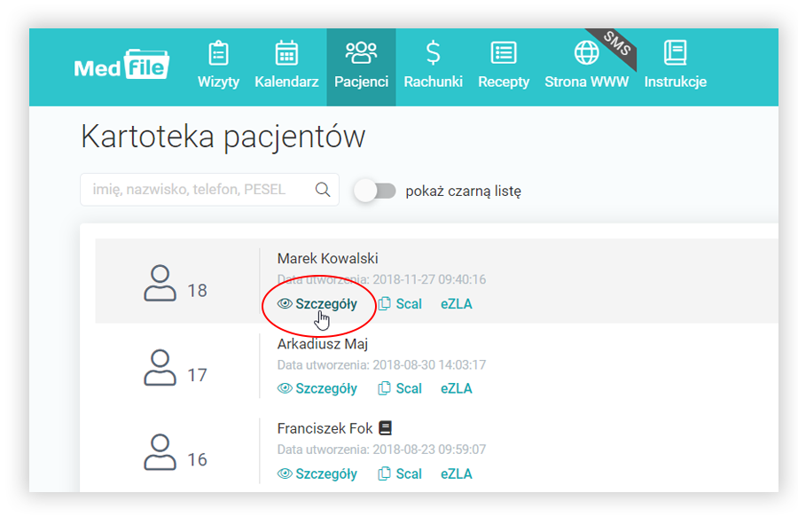Open the Kalendarz calendar view
This screenshot has width=798, height=532.
[286, 66]
